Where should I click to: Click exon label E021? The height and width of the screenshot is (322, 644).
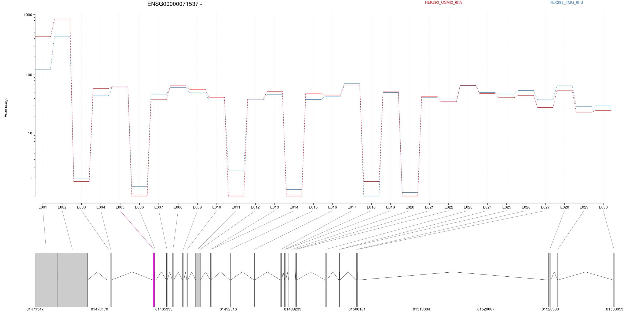tap(429, 207)
